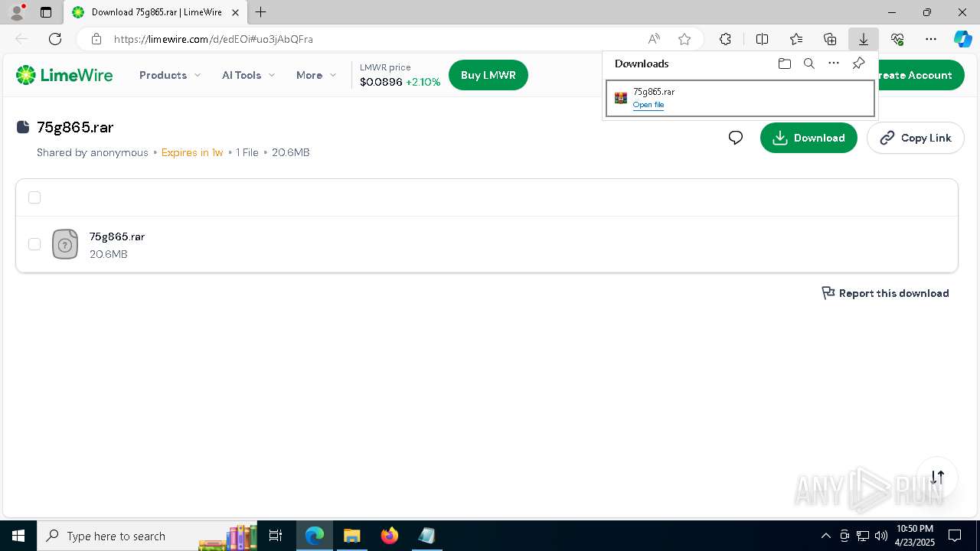Click the green Download button
Viewport: 980px width, 551px height.
point(808,138)
